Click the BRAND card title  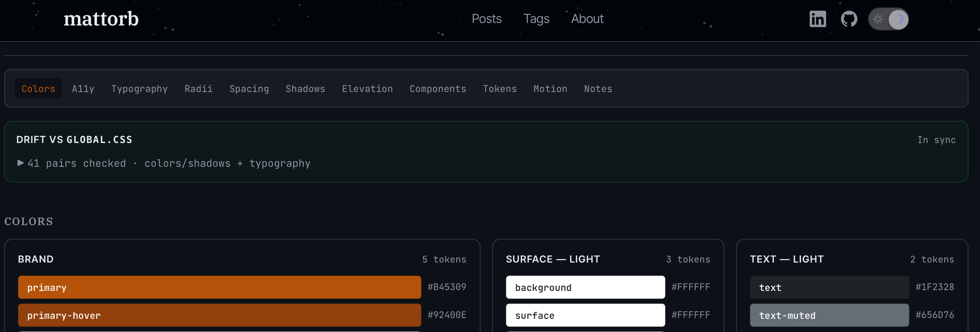pyautogui.click(x=36, y=259)
